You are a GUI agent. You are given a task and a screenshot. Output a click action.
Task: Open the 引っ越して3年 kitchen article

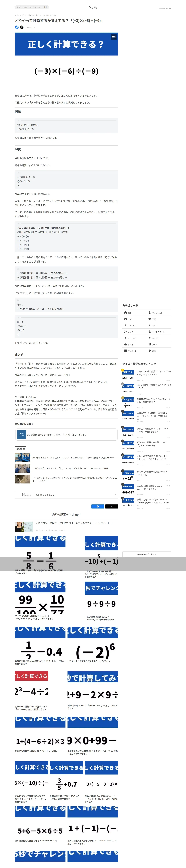[66, 479]
